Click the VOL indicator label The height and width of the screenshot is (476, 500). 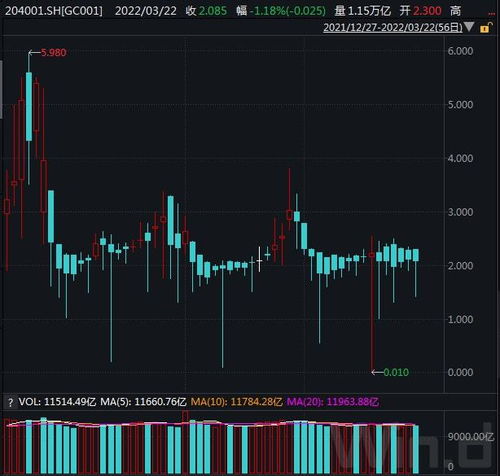coord(57,402)
